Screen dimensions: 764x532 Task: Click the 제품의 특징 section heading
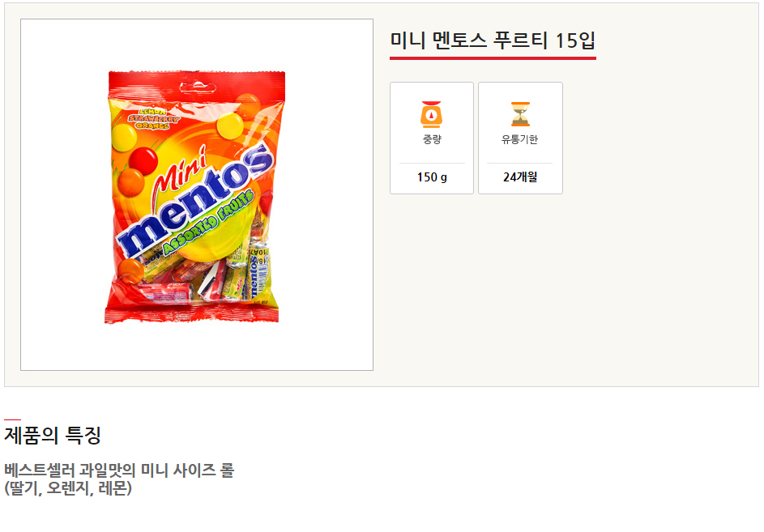click(53, 436)
